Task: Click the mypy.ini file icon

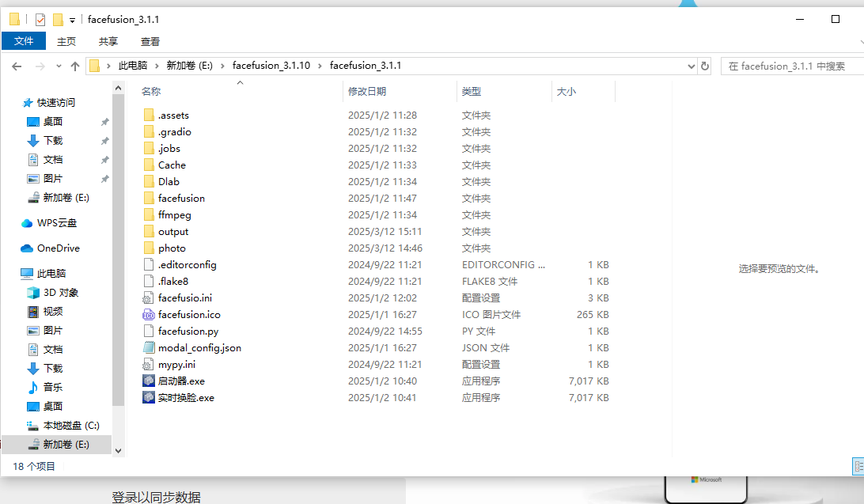Action: (x=148, y=365)
